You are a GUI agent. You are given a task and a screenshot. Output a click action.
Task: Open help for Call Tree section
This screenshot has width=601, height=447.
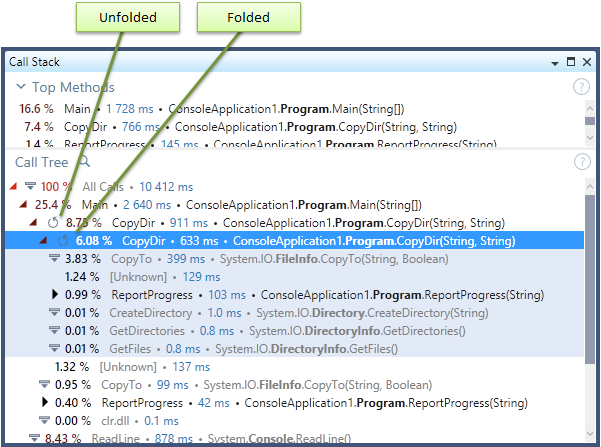[x=582, y=162]
